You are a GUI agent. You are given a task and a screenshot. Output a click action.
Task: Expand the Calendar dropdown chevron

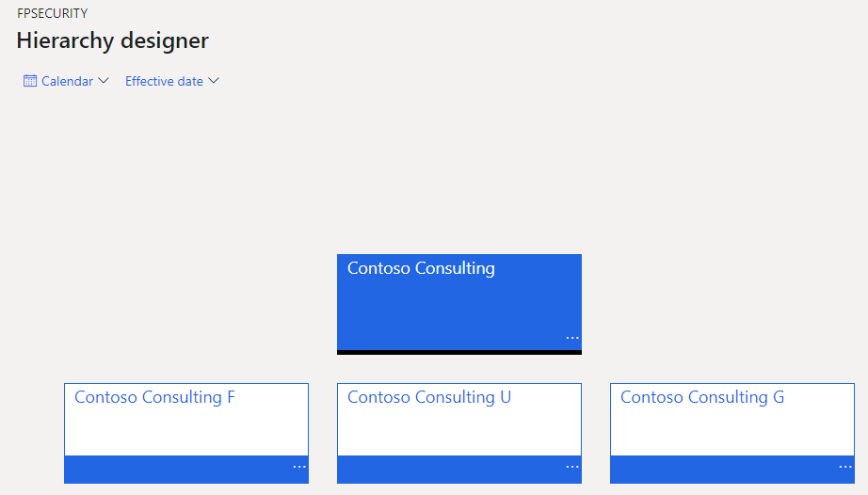pyautogui.click(x=104, y=81)
